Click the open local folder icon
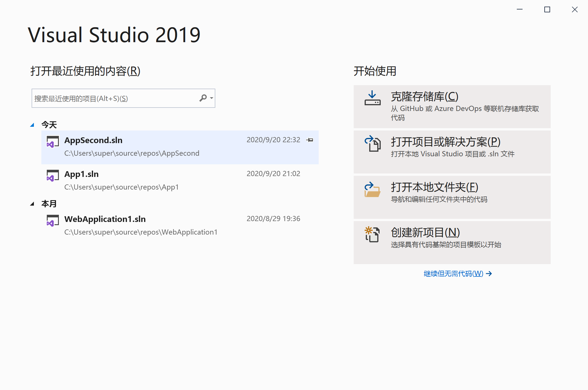This screenshot has width=588, height=390. [372, 190]
